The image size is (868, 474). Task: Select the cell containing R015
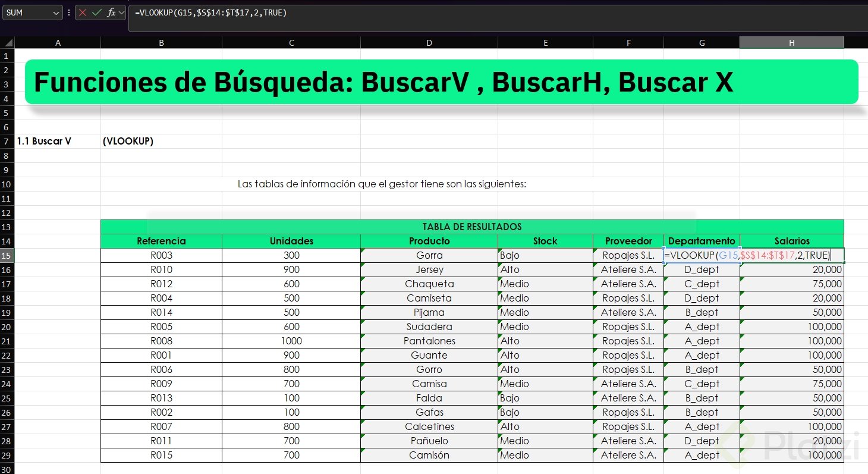(x=161, y=455)
